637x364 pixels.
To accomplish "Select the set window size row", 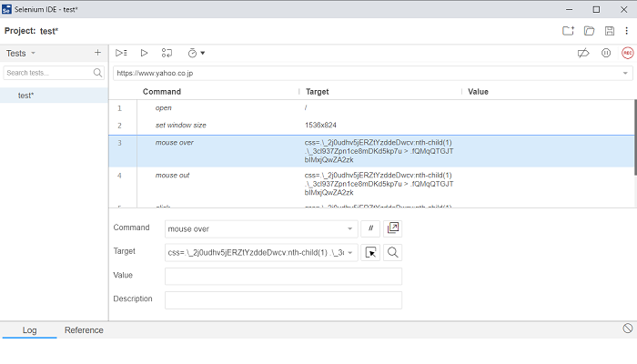I will click(x=371, y=126).
